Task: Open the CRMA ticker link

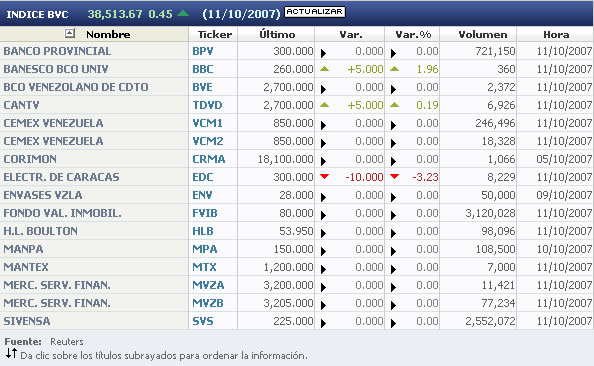Action: click(208, 159)
